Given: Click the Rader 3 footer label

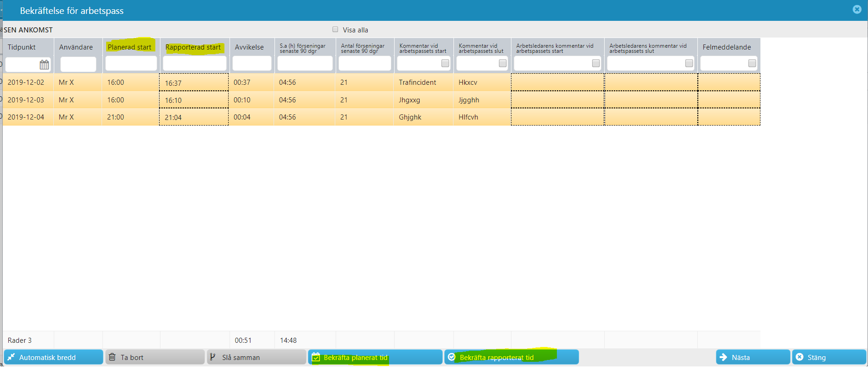Looking at the screenshot, I should click(x=19, y=340).
